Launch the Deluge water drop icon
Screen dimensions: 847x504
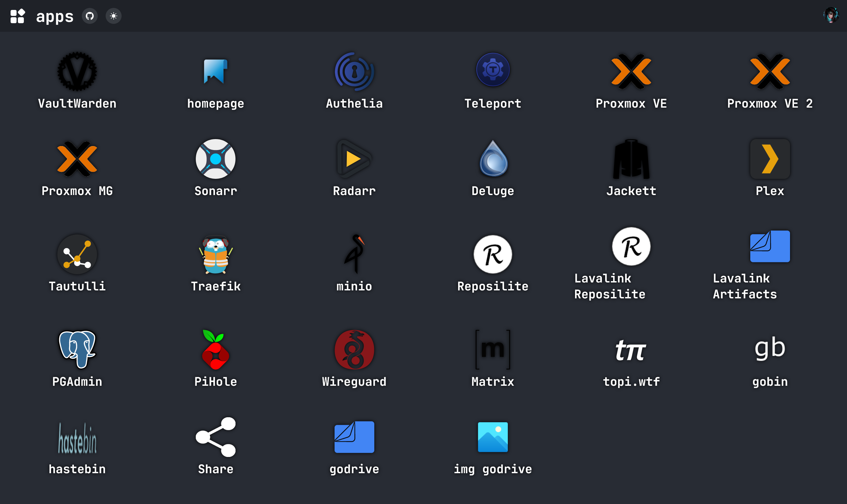click(x=493, y=159)
